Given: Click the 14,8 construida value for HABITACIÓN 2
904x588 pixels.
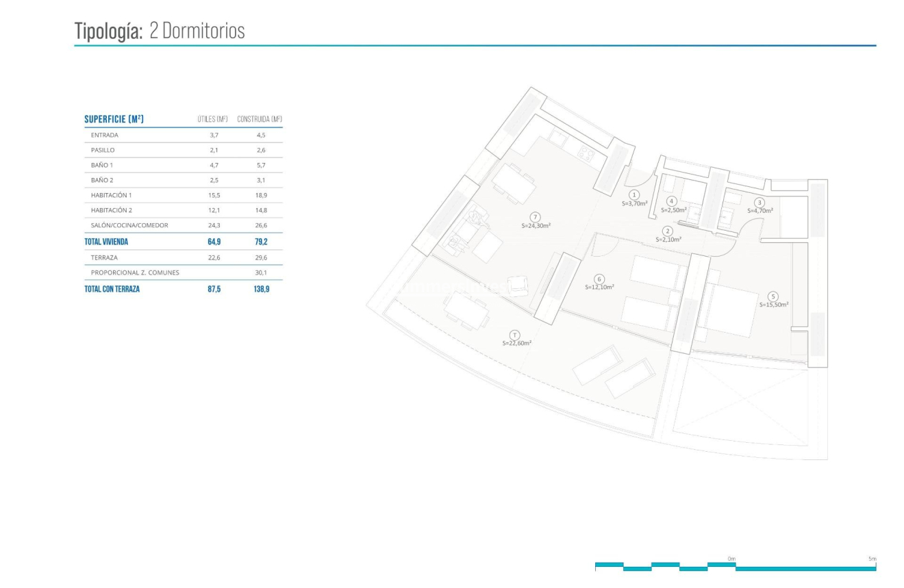Looking at the screenshot, I should [261, 210].
